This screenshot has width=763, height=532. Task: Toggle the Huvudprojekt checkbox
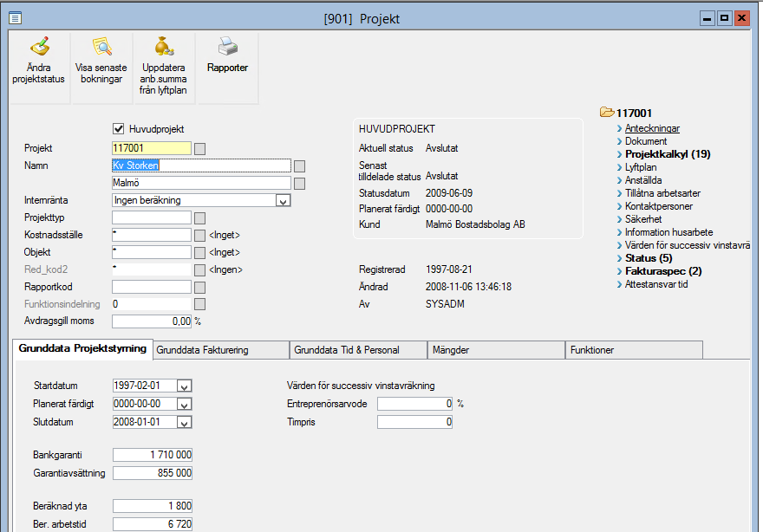[118, 129]
